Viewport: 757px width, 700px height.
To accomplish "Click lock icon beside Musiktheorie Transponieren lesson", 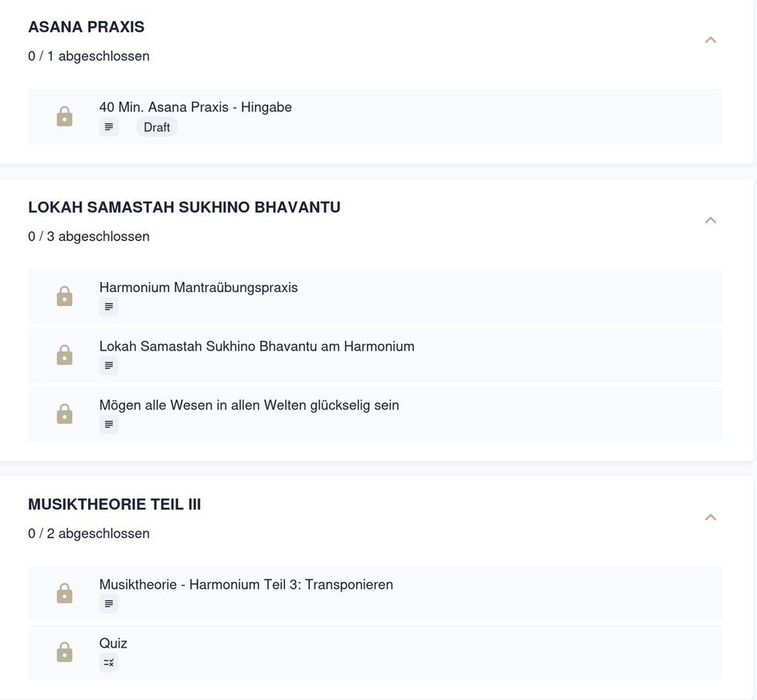I will click(65, 593).
